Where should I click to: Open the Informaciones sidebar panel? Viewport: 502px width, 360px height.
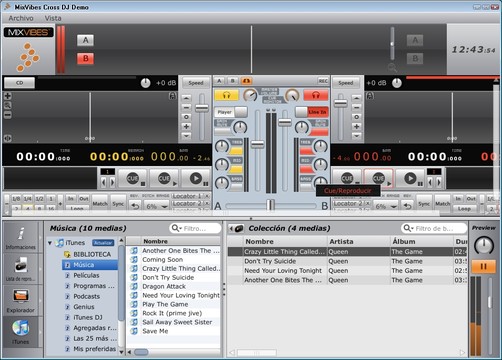coord(21,237)
